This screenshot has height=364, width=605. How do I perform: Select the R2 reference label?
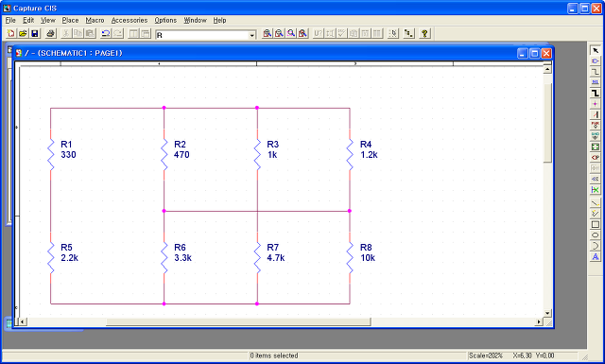pos(180,145)
